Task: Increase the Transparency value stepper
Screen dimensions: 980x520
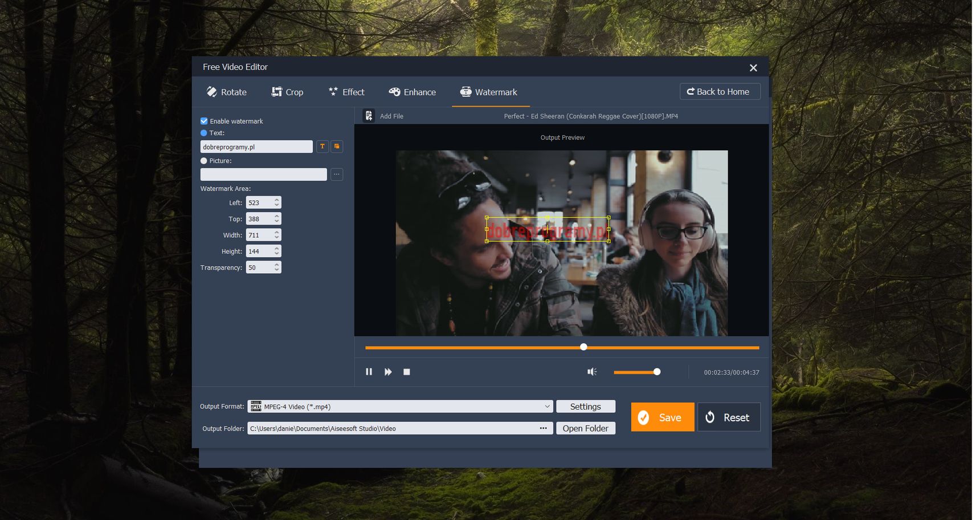Action: coord(277,265)
